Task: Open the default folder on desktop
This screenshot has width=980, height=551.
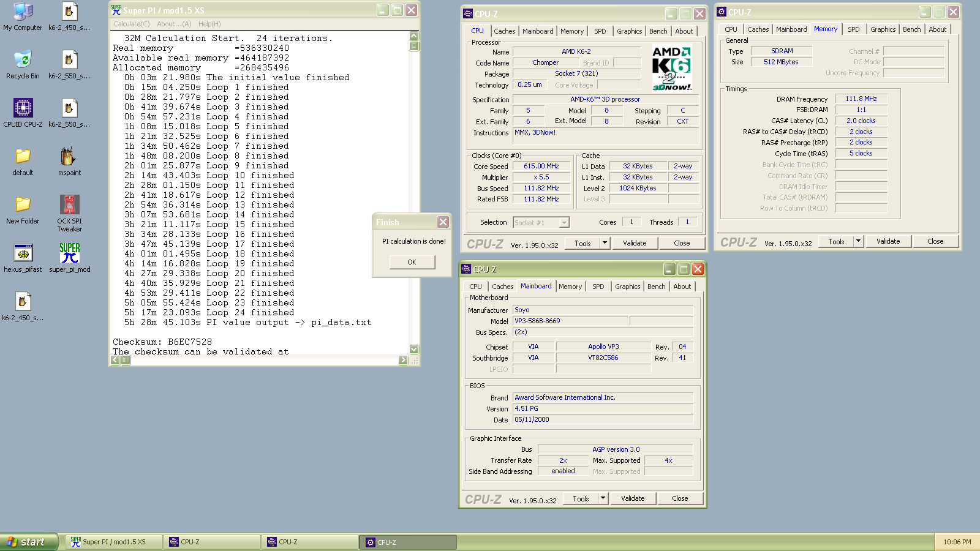Action: pos(23,162)
